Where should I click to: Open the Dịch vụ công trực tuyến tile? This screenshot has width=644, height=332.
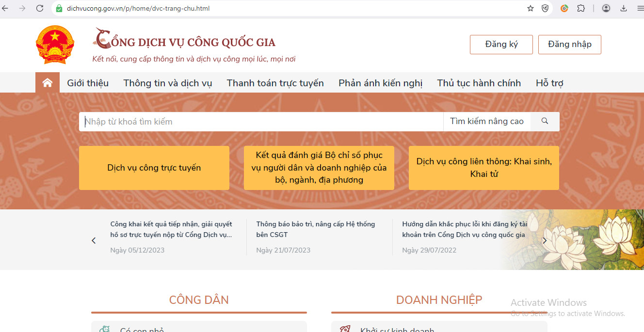point(154,168)
